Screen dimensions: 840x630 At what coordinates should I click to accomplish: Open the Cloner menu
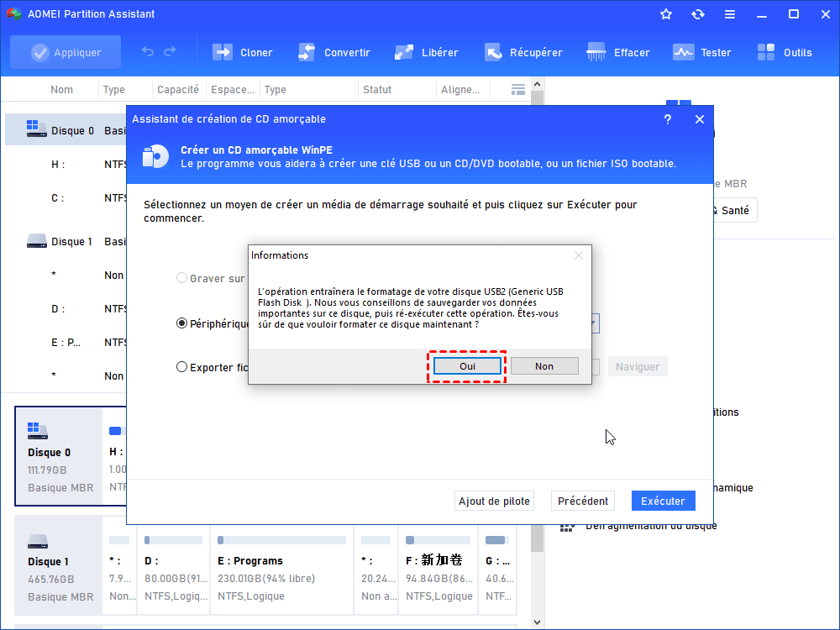click(242, 52)
